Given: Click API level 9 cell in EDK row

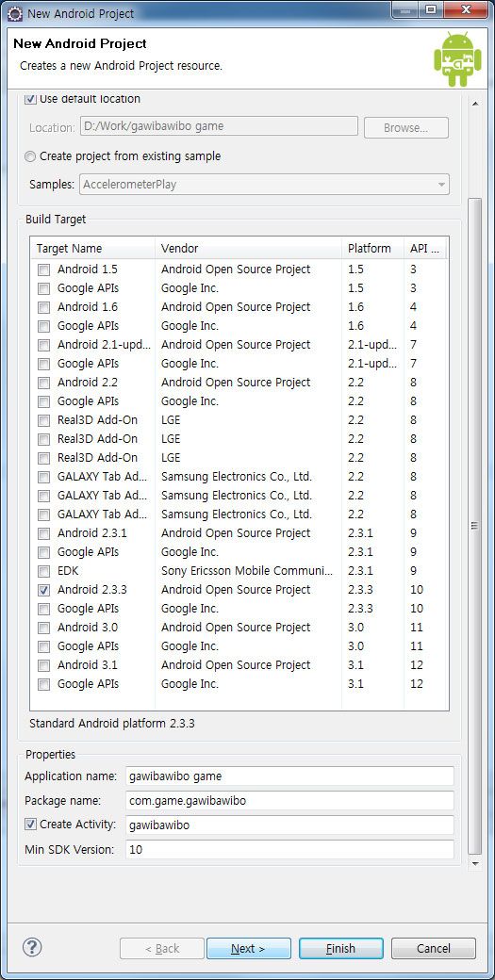Looking at the screenshot, I should (x=414, y=571).
